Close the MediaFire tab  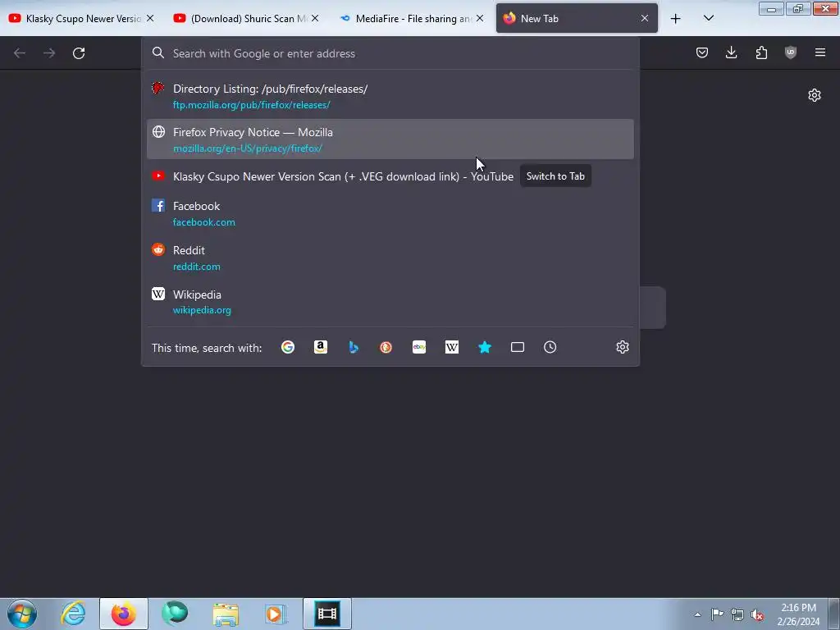click(x=480, y=18)
